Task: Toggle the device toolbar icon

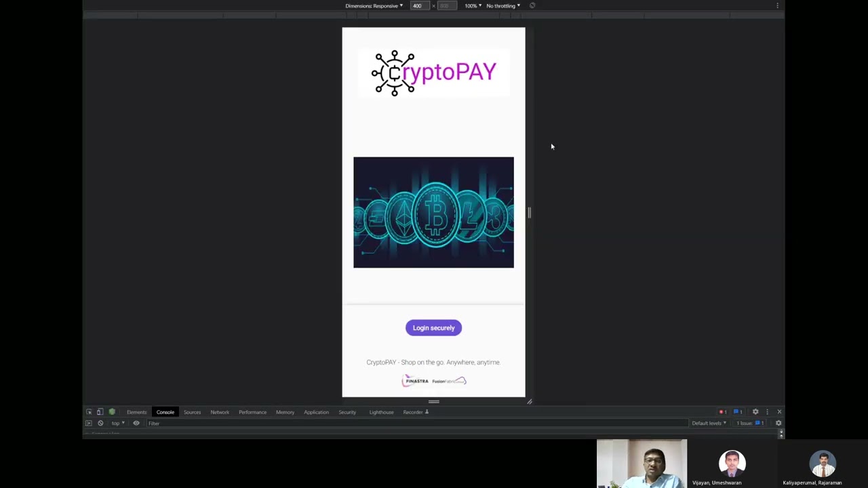Action: pos(100,412)
